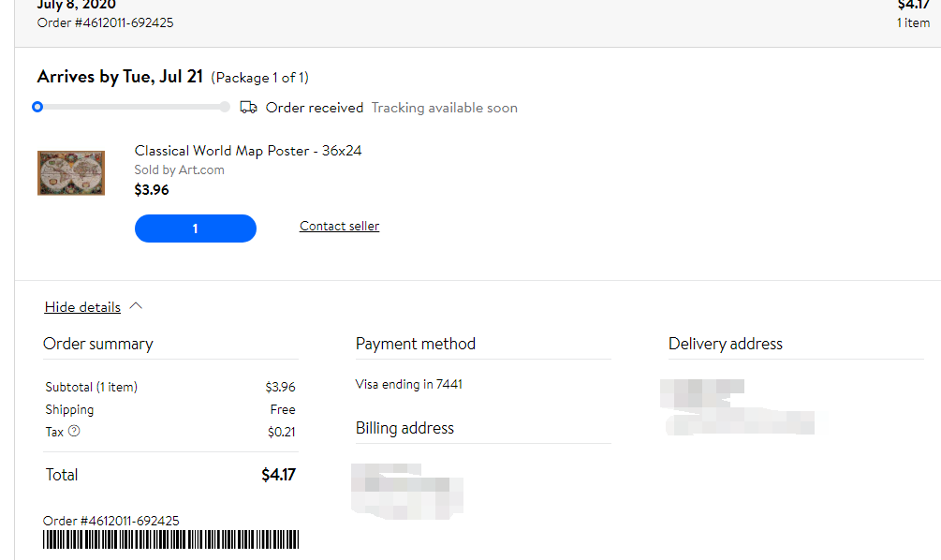The width and height of the screenshot is (941, 560).
Task: Click the blue progress tracker start dot
Action: pyautogui.click(x=37, y=107)
